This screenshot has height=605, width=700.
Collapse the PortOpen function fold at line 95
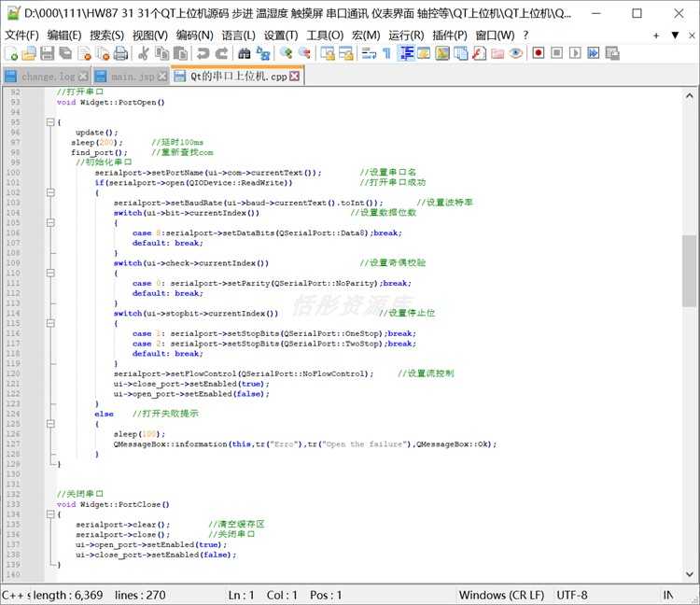click(x=50, y=122)
